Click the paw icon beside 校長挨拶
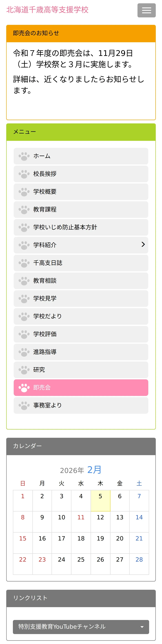This screenshot has height=644, width=162. coord(24,174)
